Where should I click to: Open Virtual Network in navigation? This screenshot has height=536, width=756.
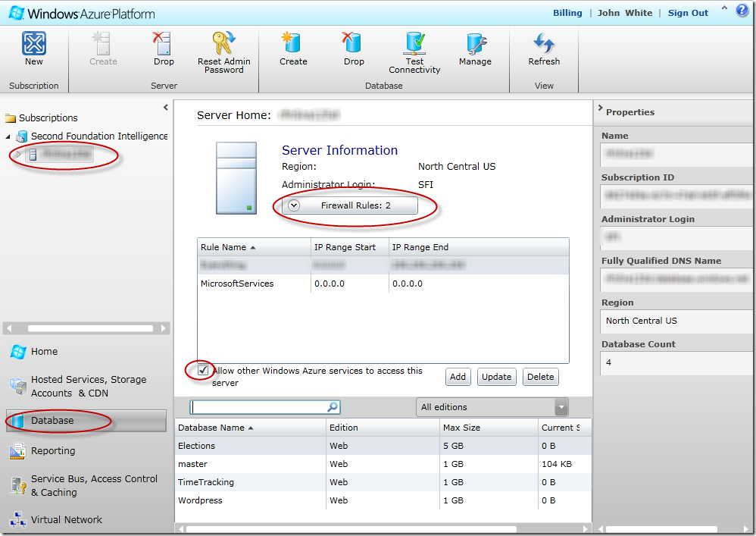[x=67, y=520]
